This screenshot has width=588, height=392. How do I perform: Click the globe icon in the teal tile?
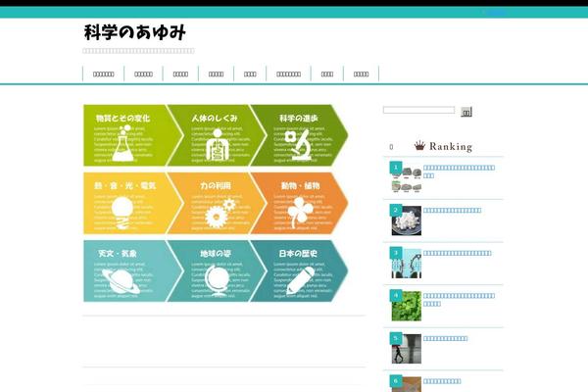click(x=218, y=281)
